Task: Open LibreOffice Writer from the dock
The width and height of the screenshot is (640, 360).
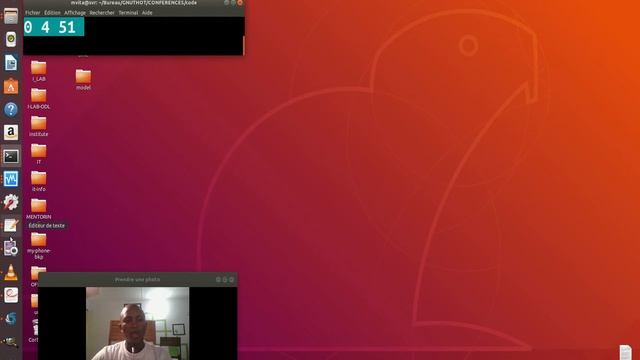Action: (11, 62)
